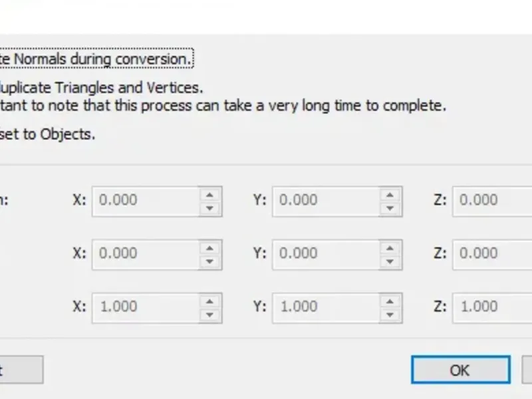Click the Y input field showing 1.000

coord(326,307)
